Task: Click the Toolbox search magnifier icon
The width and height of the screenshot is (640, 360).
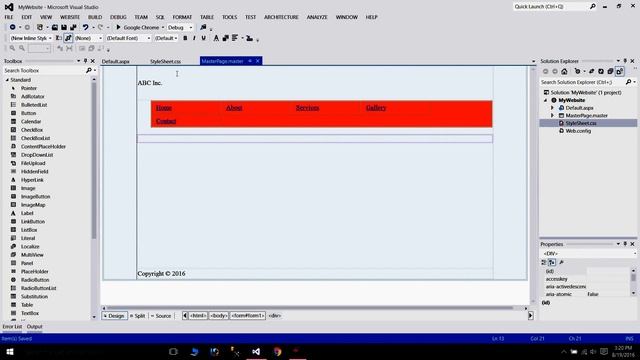Action: 89,71
